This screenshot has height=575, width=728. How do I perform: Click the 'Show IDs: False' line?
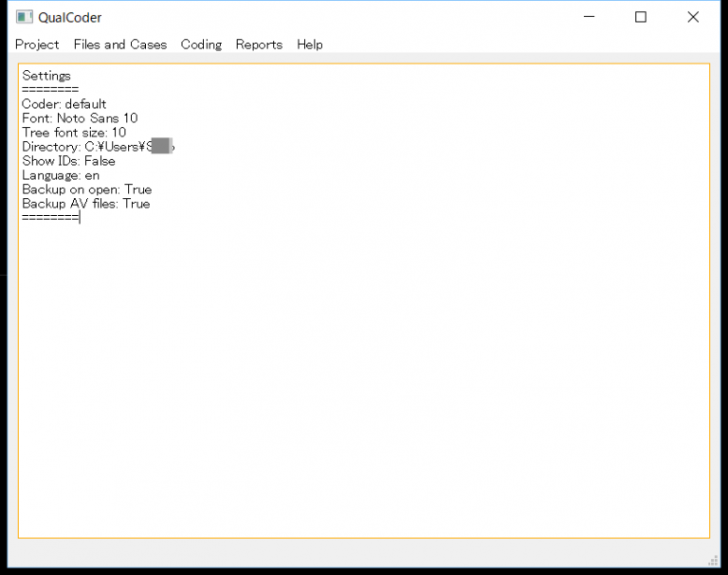68,161
